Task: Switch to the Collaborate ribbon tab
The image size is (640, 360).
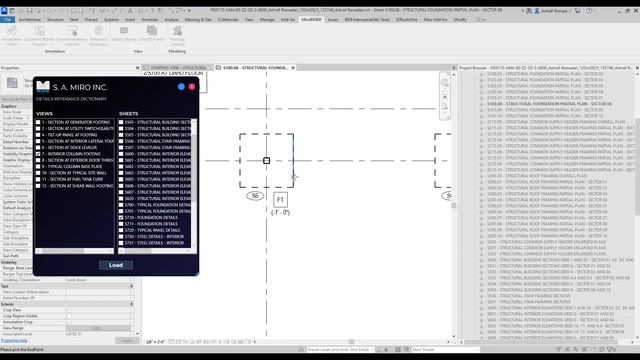Action: point(228,20)
